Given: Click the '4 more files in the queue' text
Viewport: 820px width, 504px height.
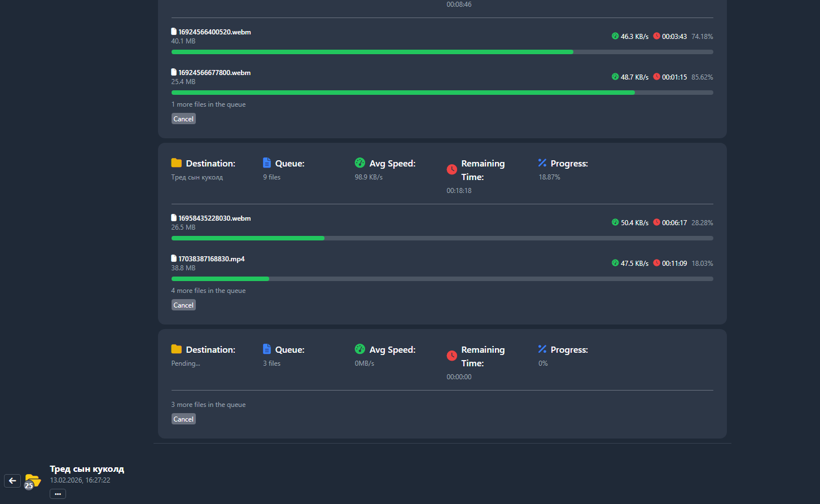Looking at the screenshot, I should pyautogui.click(x=208, y=291).
